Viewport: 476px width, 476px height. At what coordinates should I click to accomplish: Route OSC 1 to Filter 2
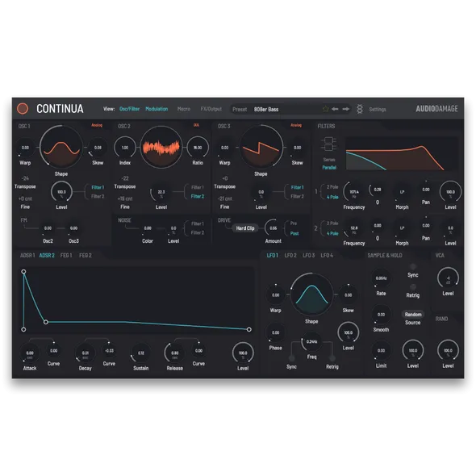[x=98, y=196]
